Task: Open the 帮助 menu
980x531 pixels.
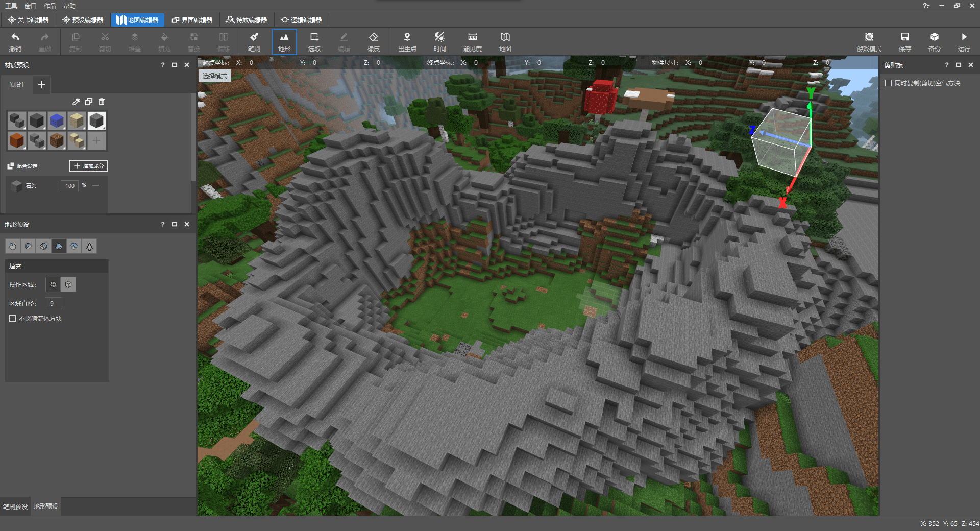Action: (69, 6)
